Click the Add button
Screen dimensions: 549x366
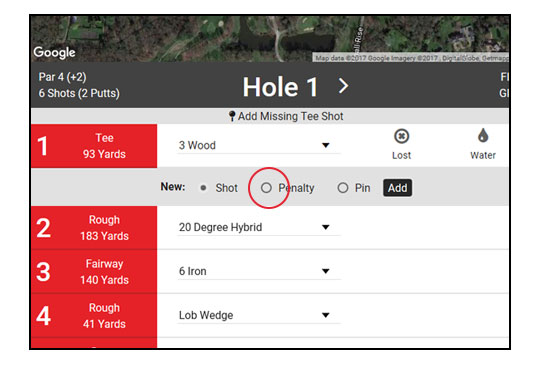tap(397, 188)
